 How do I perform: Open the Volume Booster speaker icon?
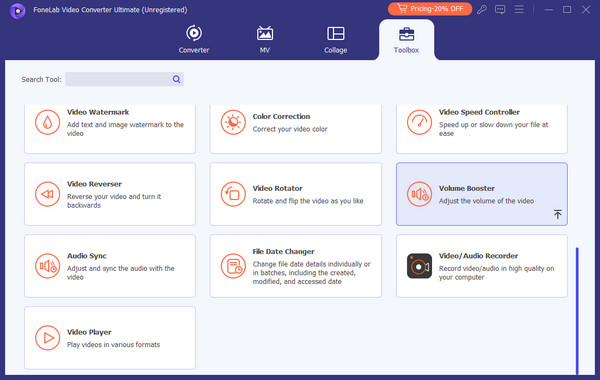[419, 194]
